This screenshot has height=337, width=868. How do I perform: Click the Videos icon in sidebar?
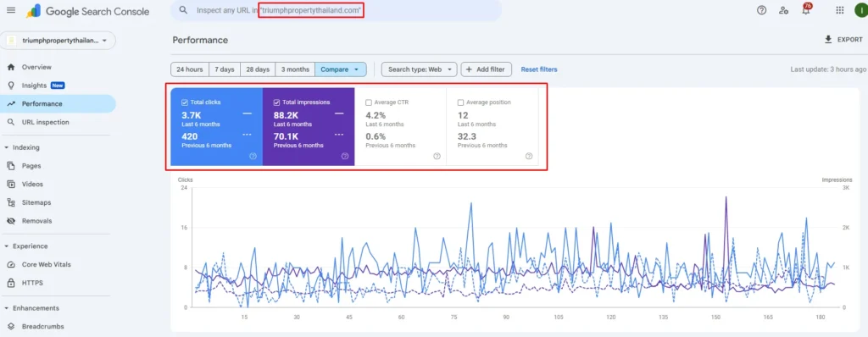pyautogui.click(x=10, y=184)
